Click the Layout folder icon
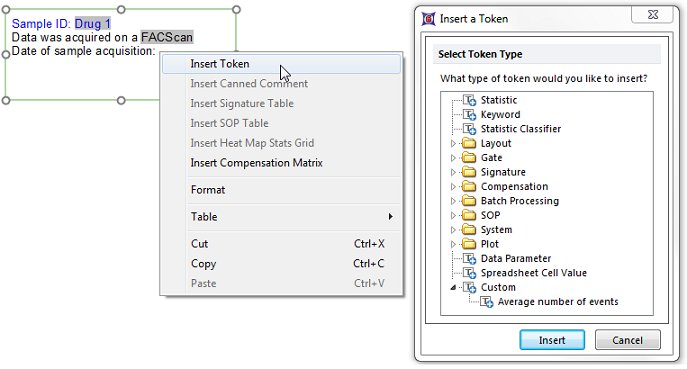The width and height of the screenshot is (687, 369). pyautogui.click(x=469, y=143)
